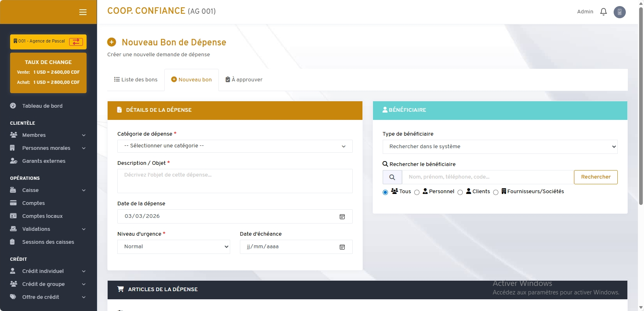Open the Type de bénéficiaire dropdown
644x311 pixels.
tap(500, 147)
